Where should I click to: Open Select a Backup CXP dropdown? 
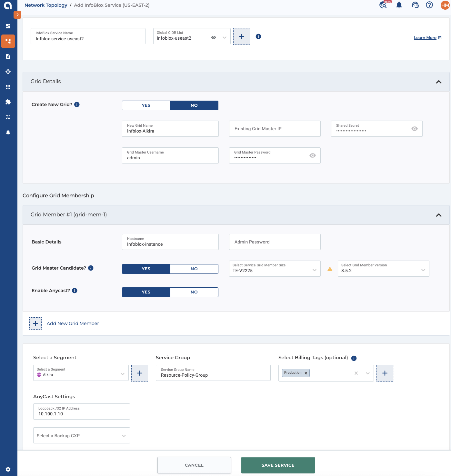82,435
